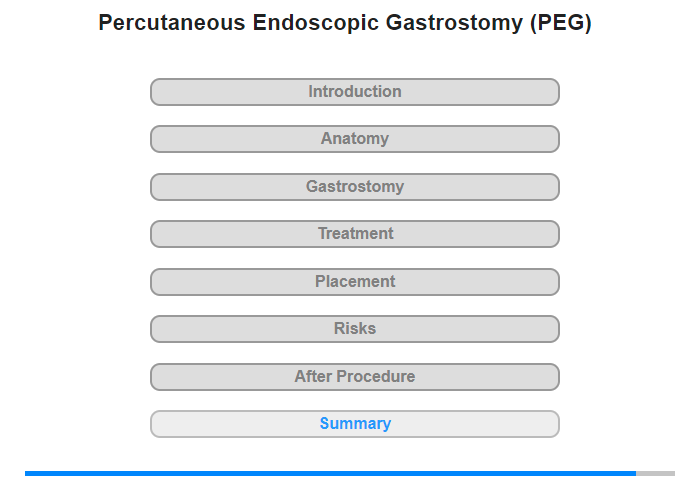Choose After Procedure from the list
This screenshot has height=480, width=700.
(355, 377)
